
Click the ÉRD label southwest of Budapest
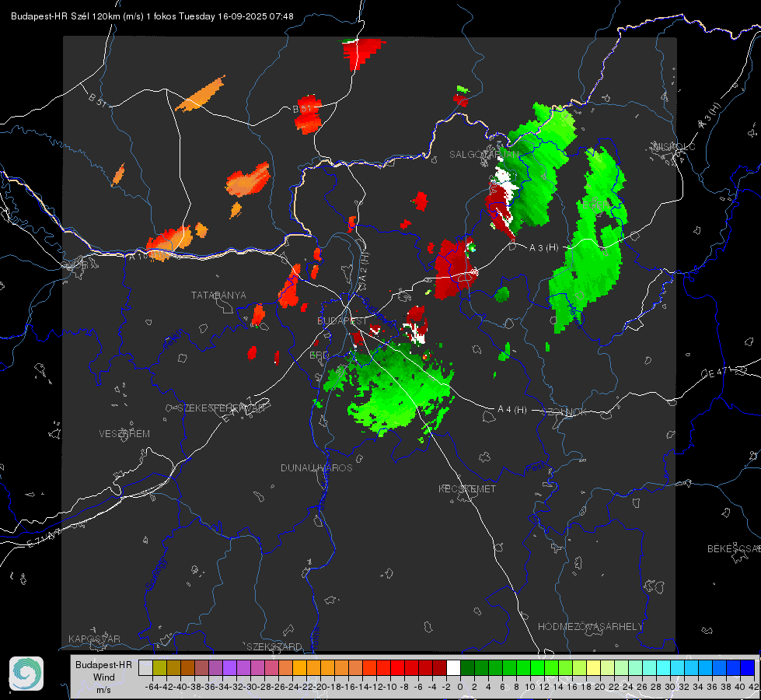[319, 355]
